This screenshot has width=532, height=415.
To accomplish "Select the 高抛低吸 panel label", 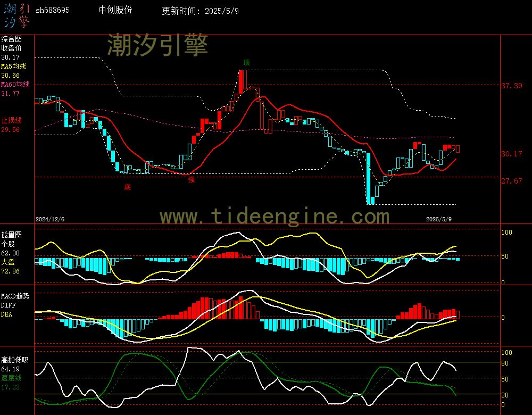I will pos(15,360).
